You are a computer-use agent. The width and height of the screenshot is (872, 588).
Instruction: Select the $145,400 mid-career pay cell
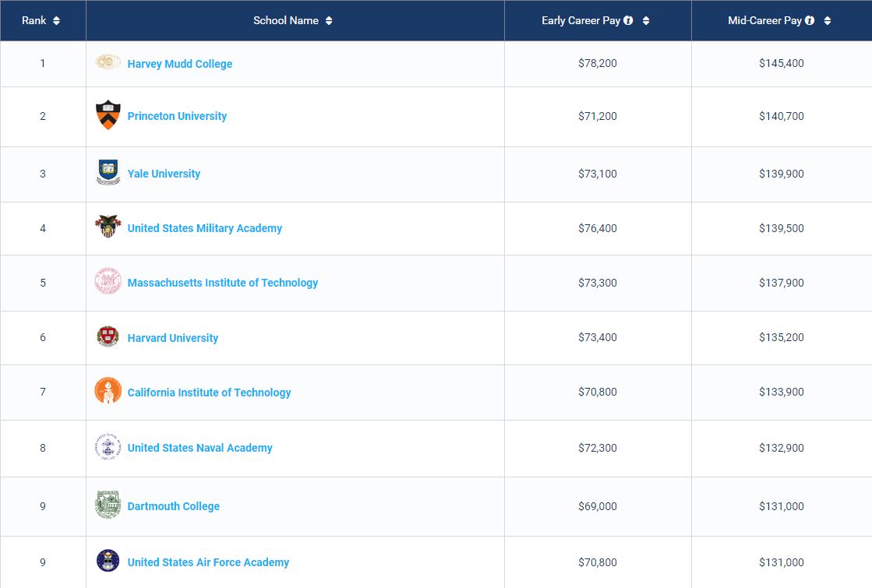point(782,63)
